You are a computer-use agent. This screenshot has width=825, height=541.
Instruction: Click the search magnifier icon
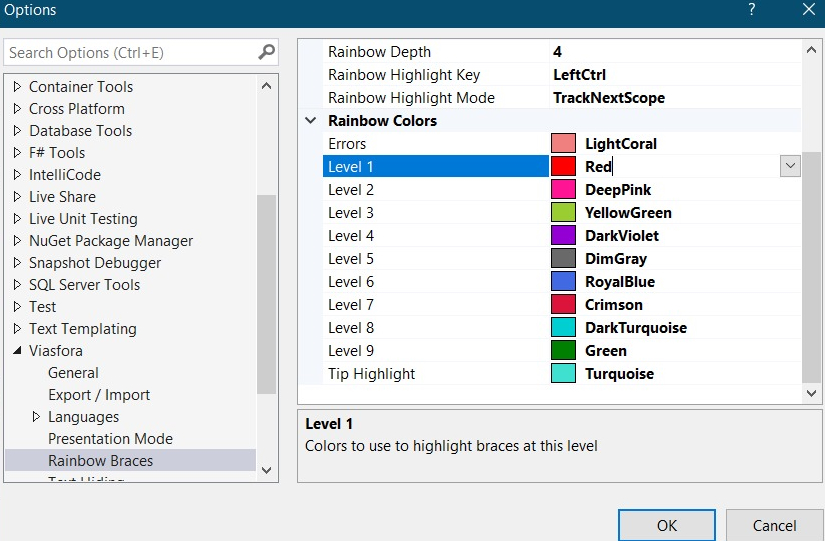(x=267, y=52)
